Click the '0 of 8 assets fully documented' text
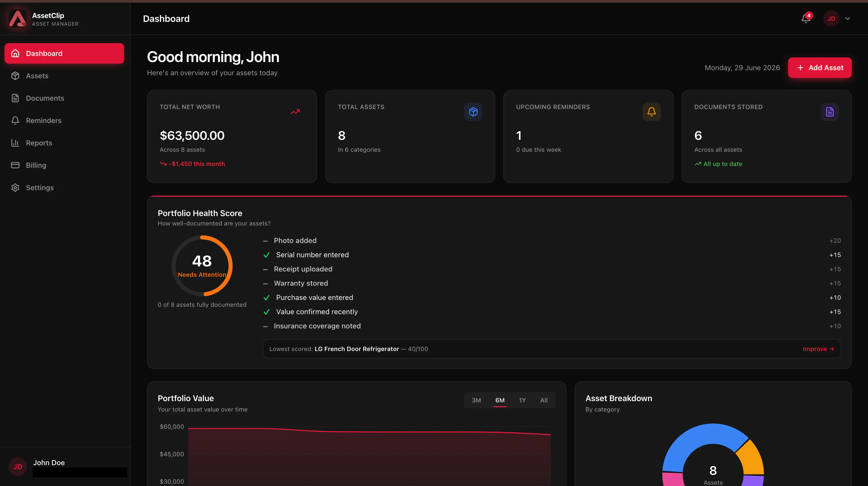This screenshot has height=486, width=868. coord(202,305)
